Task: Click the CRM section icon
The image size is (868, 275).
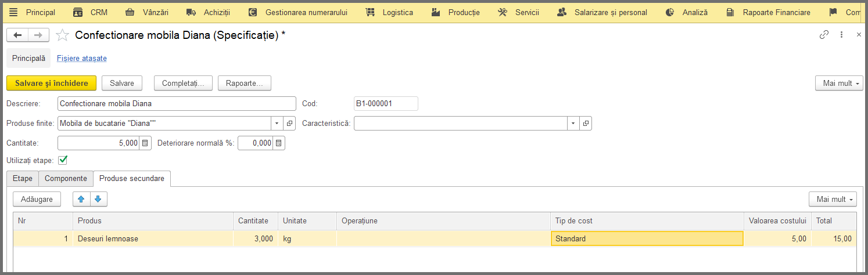Action: 78,12
